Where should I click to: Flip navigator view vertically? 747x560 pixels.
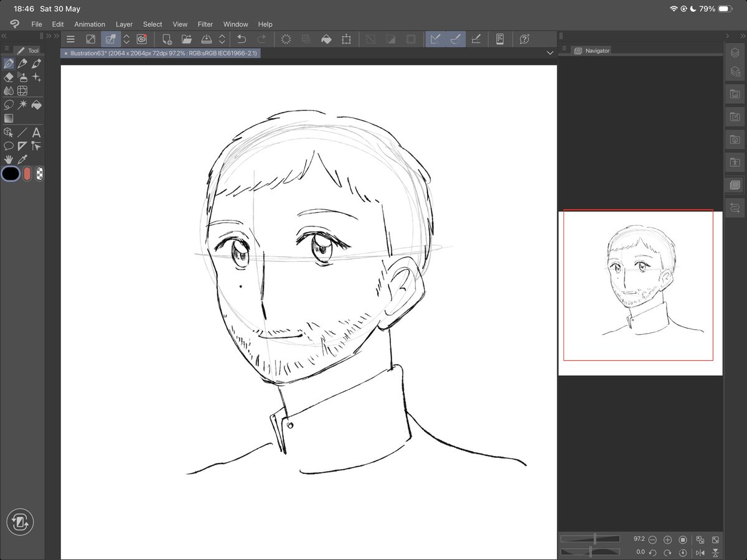[715, 553]
